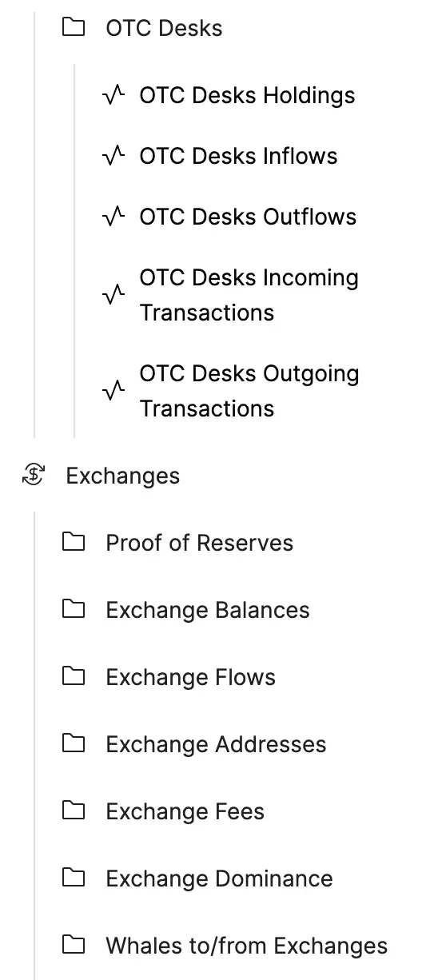
Task: Open OTC Desks Outflows metric
Action: (x=248, y=217)
